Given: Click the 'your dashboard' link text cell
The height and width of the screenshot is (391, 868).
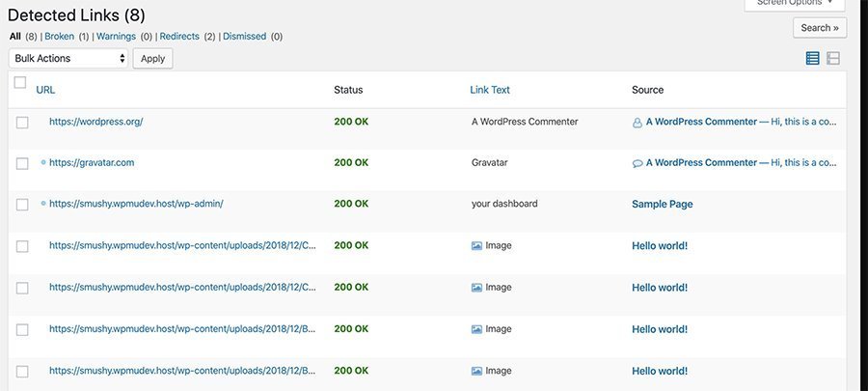Looking at the screenshot, I should click(x=504, y=204).
